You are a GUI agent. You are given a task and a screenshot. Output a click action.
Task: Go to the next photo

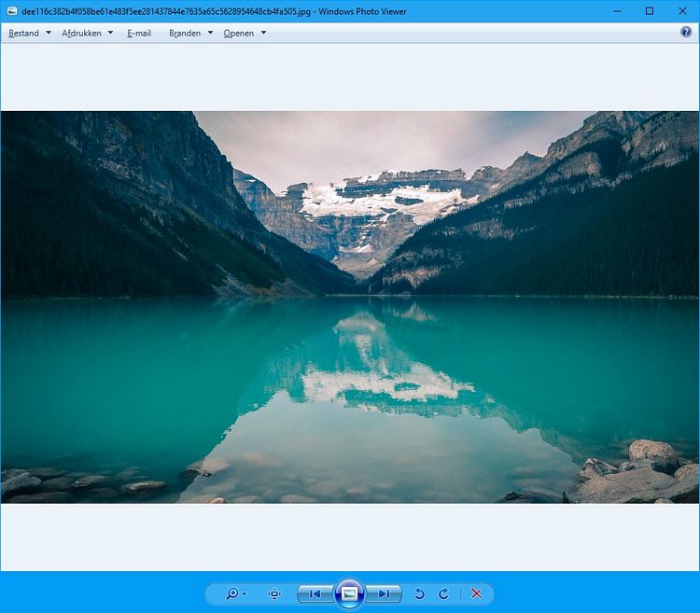coord(384,593)
